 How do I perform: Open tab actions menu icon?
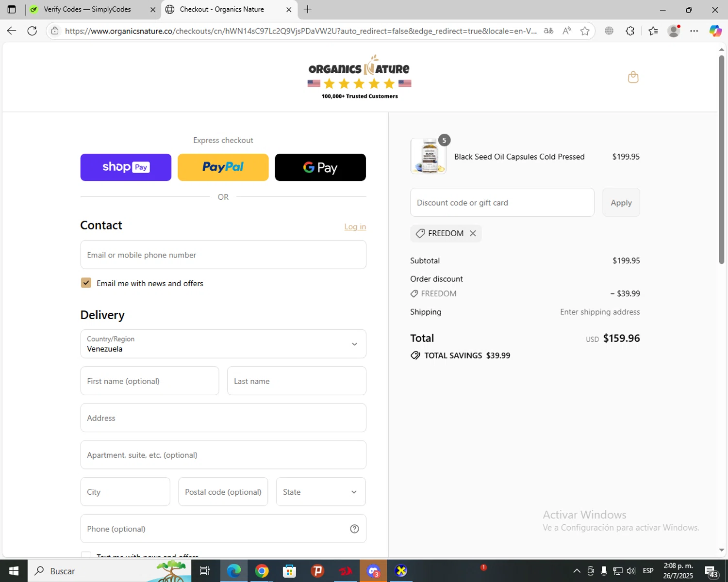tap(12, 9)
